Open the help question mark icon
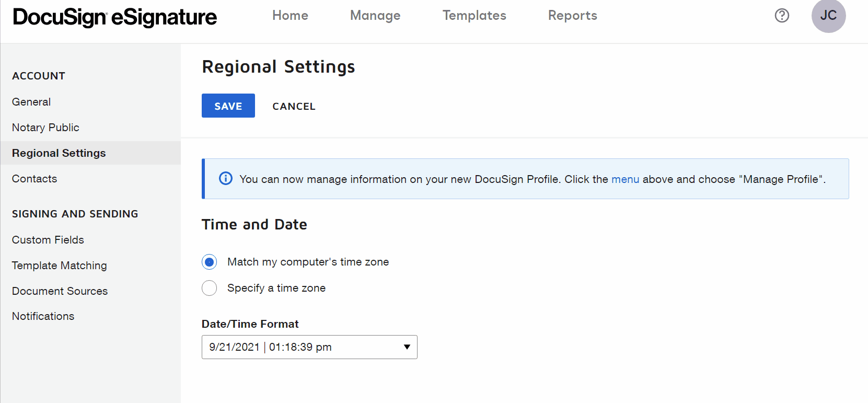The width and height of the screenshot is (868, 403). [782, 16]
